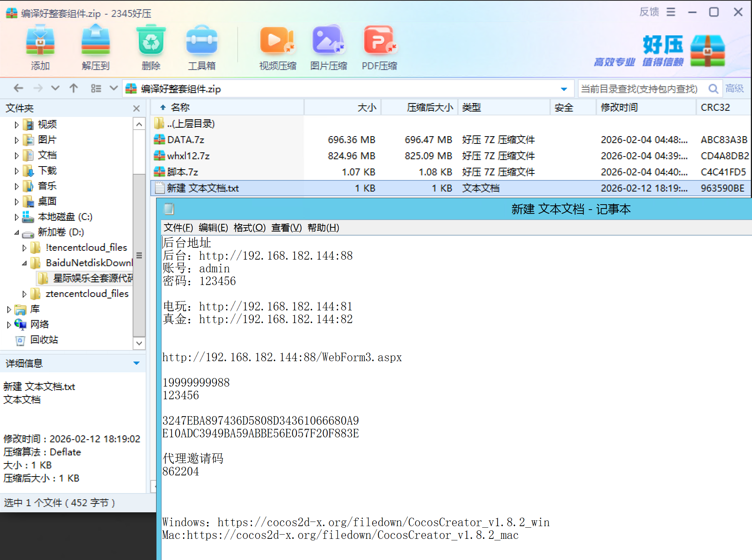Collapse the 新加卷 (D:) node
This screenshot has width=752, height=560.
pyautogui.click(x=17, y=232)
